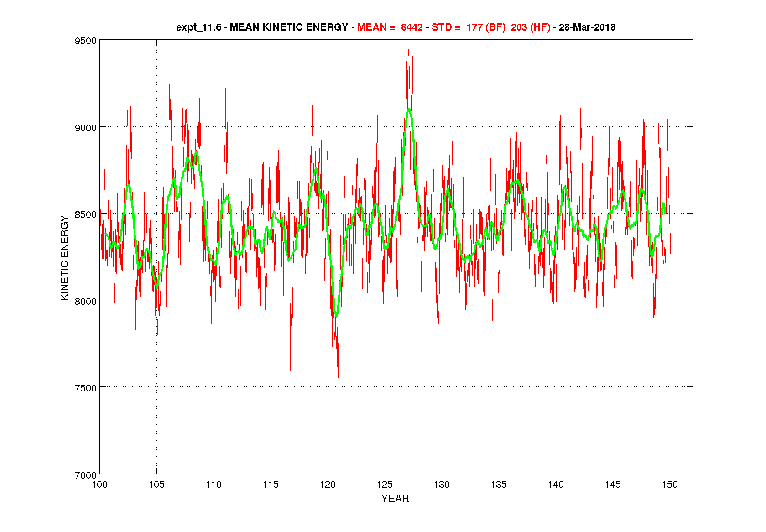Click the green curve's lowest dip near year 121
Viewport: 766px width, 532px height.
(337, 315)
